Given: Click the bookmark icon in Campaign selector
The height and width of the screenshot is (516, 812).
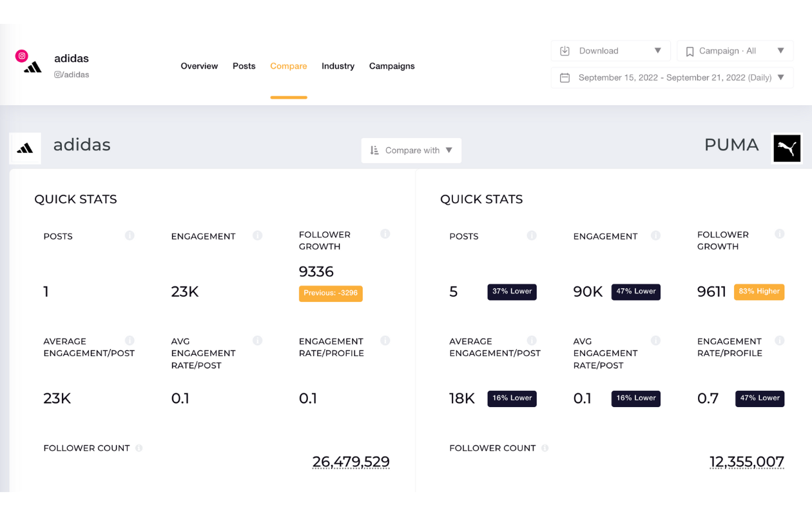Looking at the screenshot, I should [x=690, y=52].
